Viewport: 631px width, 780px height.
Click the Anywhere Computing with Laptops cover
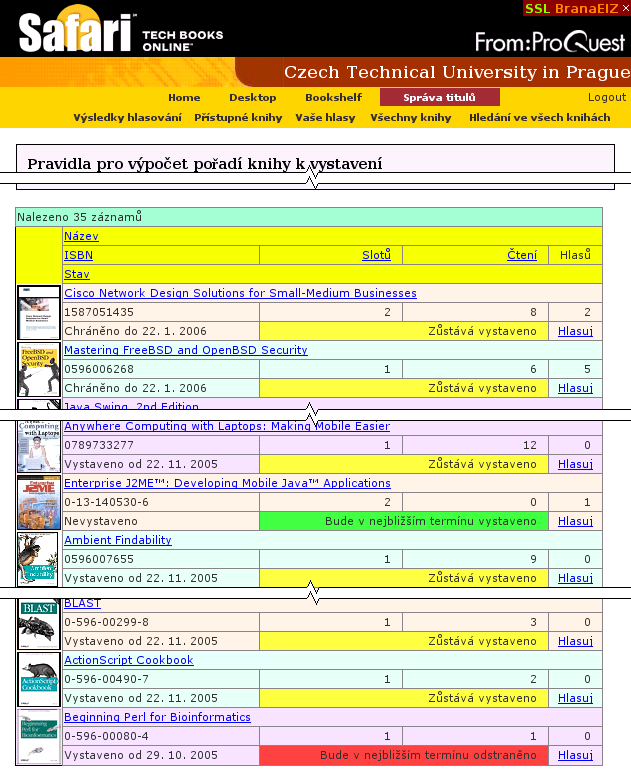39,447
